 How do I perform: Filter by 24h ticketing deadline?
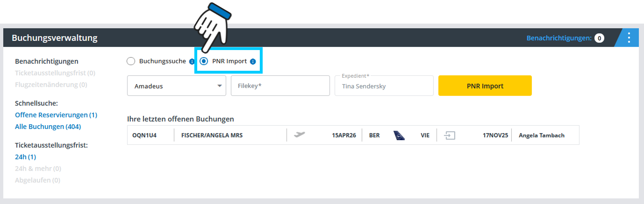click(x=25, y=157)
